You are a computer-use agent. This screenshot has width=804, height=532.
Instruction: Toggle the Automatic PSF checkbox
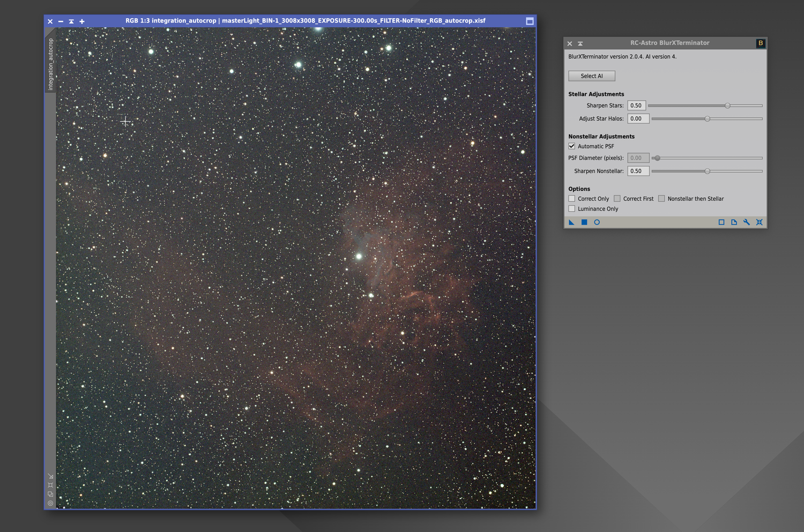click(x=572, y=146)
